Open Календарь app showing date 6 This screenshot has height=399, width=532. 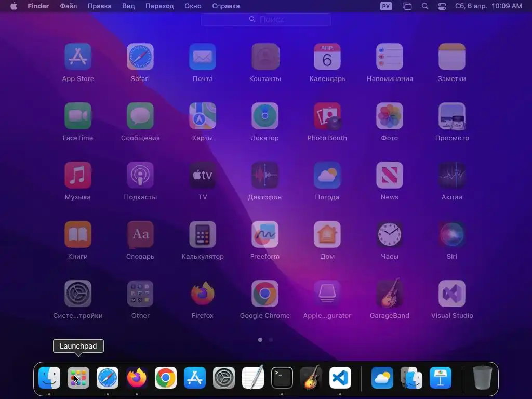(327, 57)
